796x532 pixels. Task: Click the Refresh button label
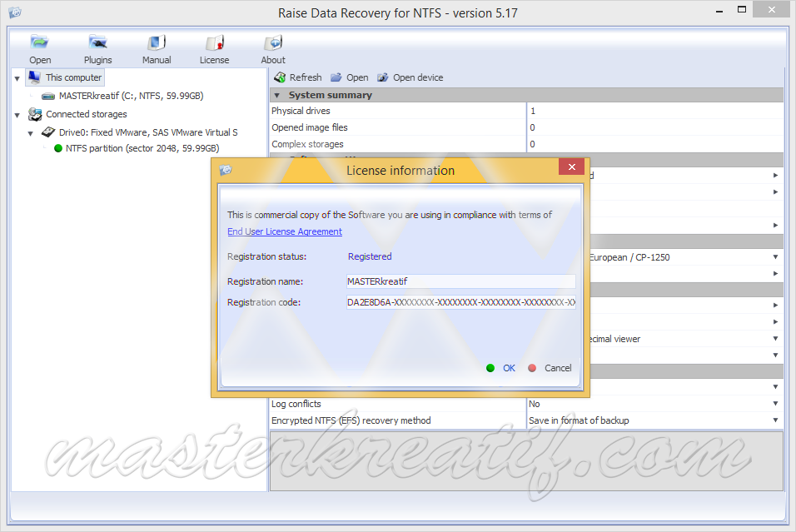point(306,77)
